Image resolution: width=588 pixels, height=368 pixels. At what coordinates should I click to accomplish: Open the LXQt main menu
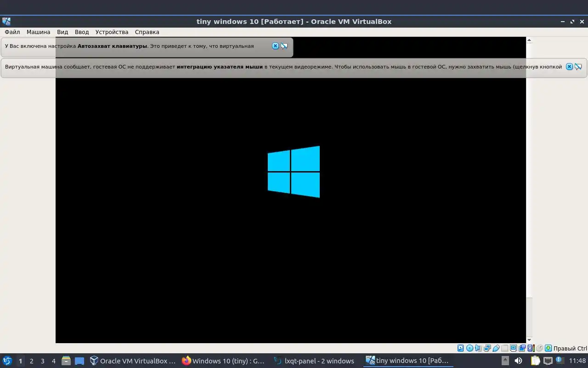[7, 361]
